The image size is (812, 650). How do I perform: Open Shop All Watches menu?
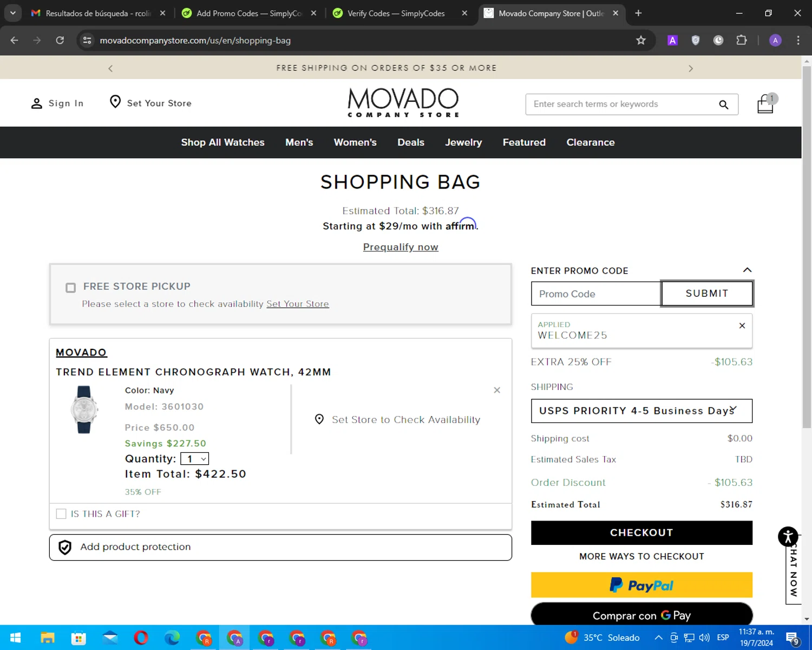coord(222,142)
